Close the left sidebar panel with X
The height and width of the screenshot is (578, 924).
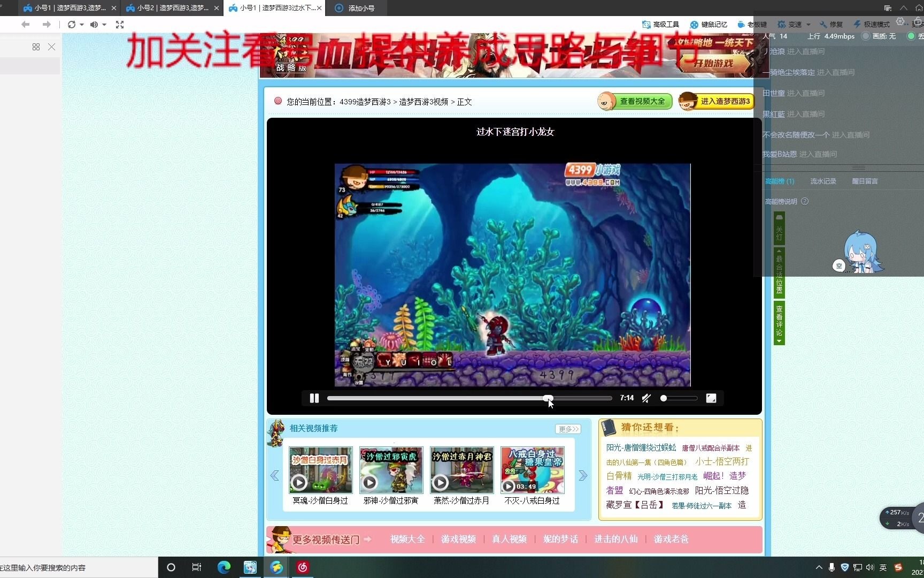click(x=51, y=47)
